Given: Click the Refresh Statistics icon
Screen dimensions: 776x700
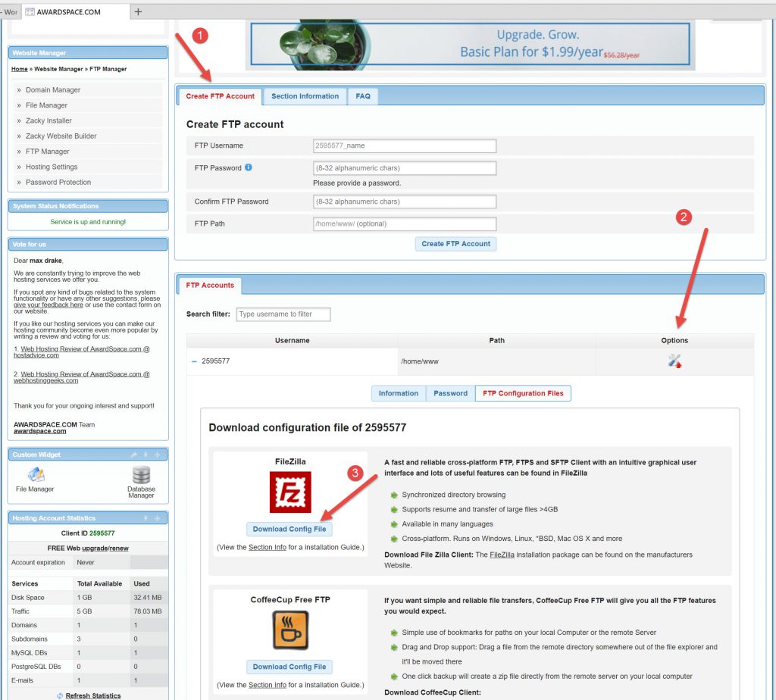Looking at the screenshot, I should click(x=60, y=695).
